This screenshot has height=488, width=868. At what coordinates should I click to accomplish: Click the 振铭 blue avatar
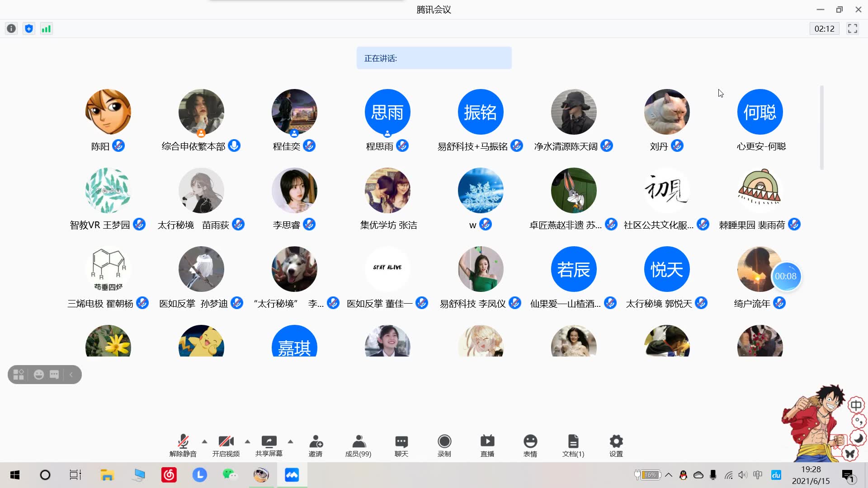point(481,112)
